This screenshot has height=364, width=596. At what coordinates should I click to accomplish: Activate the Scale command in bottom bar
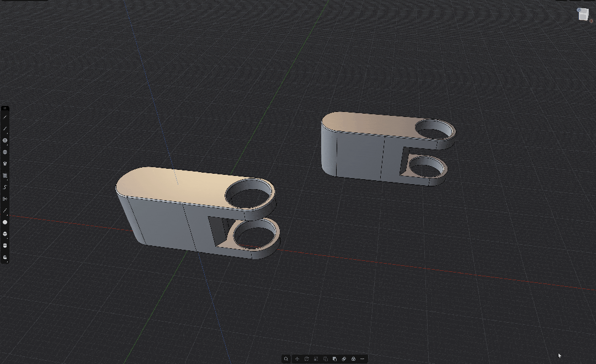coord(316,358)
